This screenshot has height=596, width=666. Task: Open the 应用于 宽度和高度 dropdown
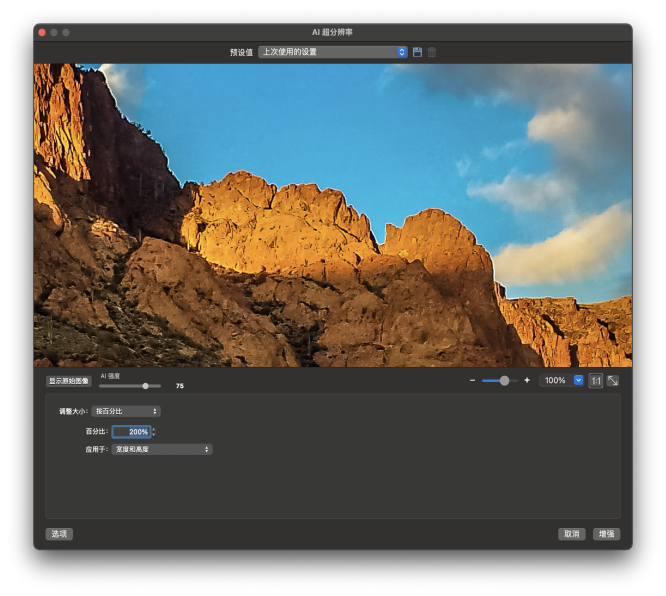pyautogui.click(x=161, y=450)
